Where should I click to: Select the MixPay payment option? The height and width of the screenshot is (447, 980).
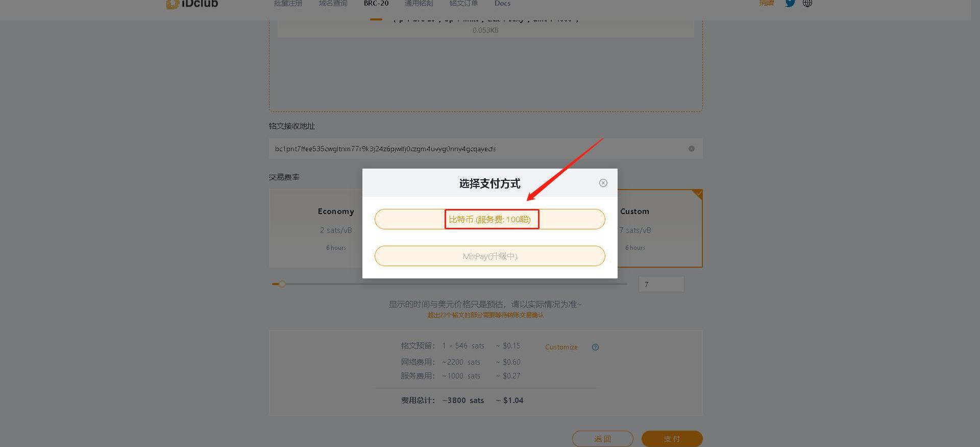(x=489, y=256)
